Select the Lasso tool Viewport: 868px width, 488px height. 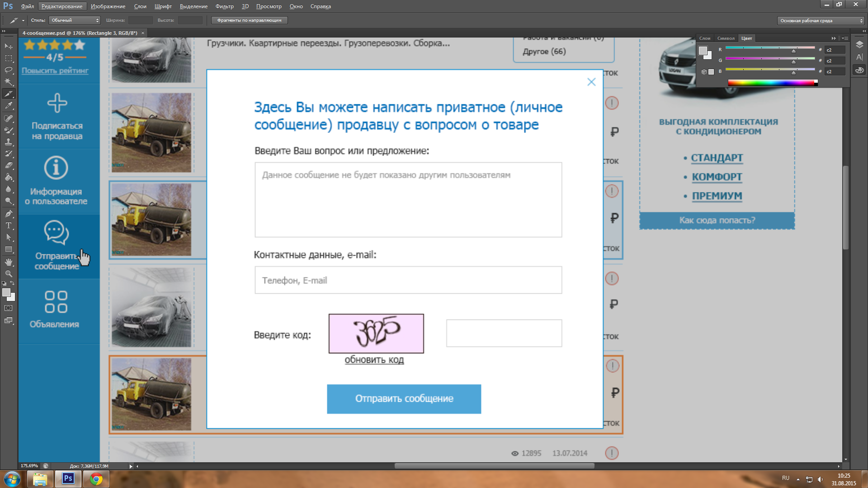[9, 70]
